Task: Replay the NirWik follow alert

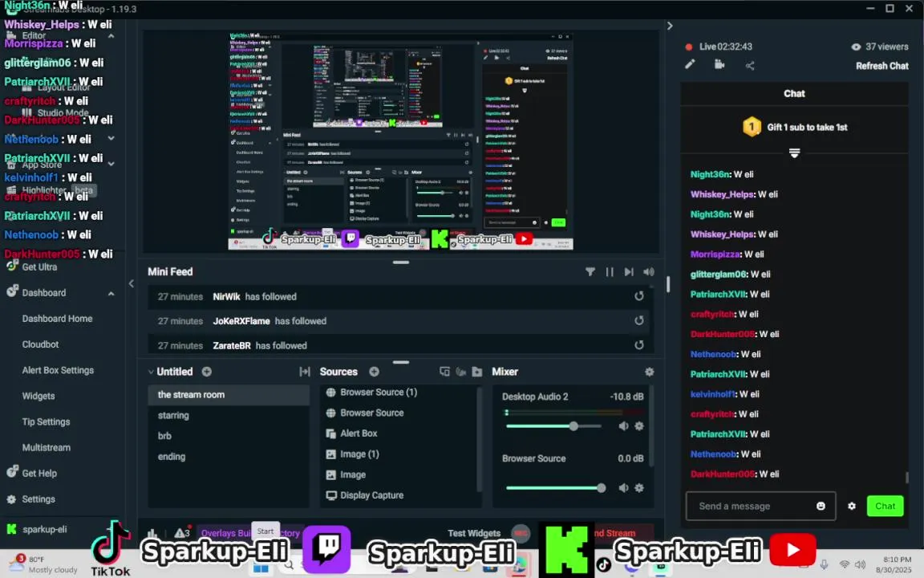Action: pyautogui.click(x=638, y=296)
